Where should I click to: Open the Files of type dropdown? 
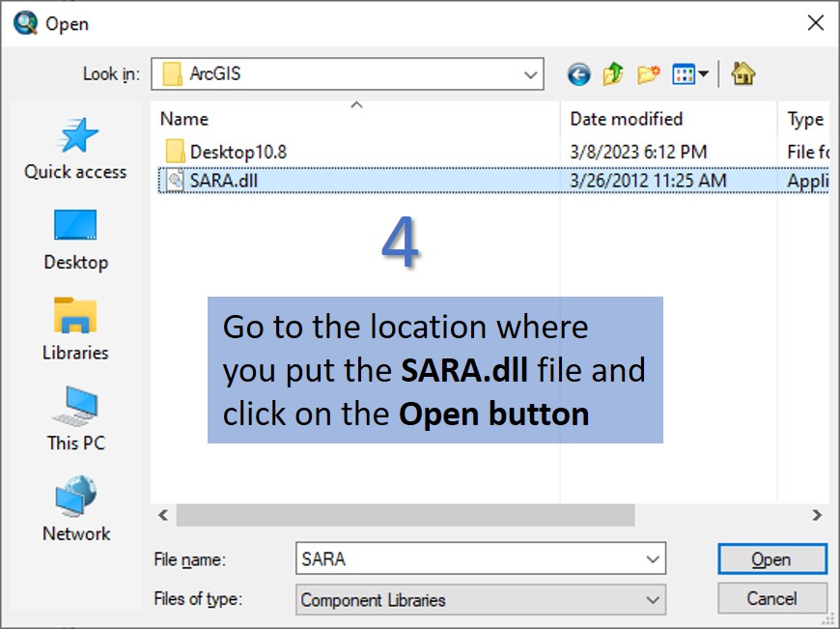click(653, 600)
